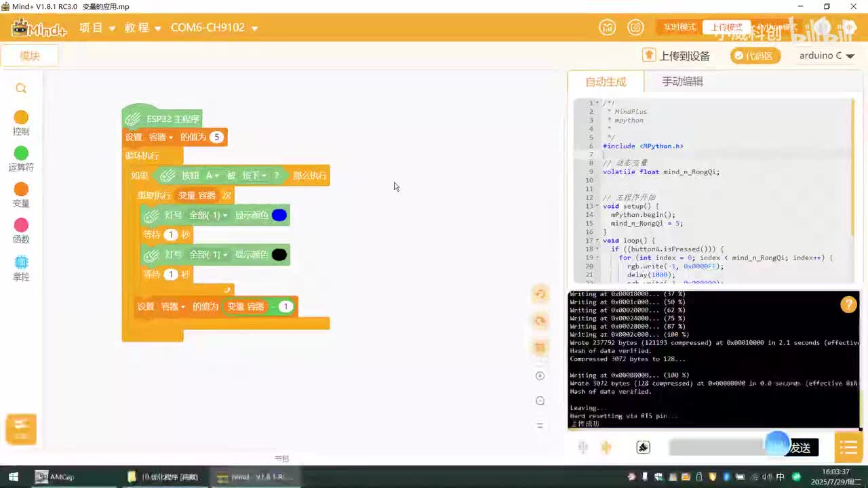
Task: Open the 容器 dropdown in bottom 设置 block
Action: point(172,306)
